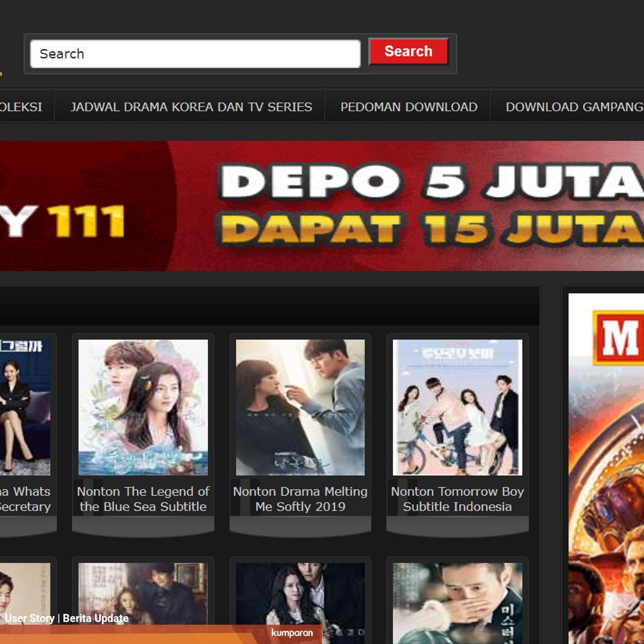Open the Pedoman Download menu item
The image size is (644, 644).
pos(409,107)
